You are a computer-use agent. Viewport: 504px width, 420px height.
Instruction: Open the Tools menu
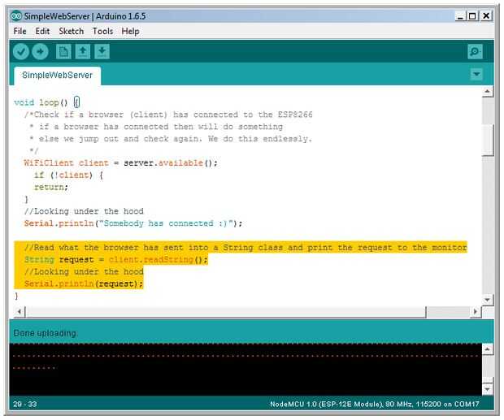coord(103,31)
